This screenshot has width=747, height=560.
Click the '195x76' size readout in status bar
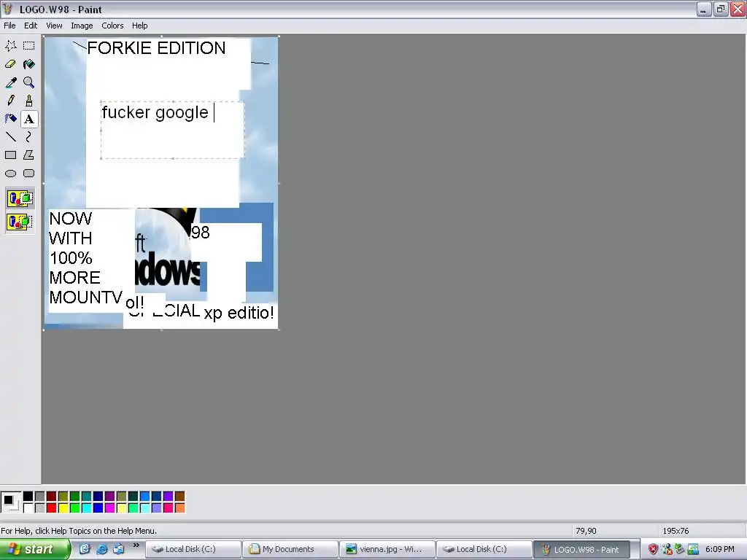pos(676,531)
